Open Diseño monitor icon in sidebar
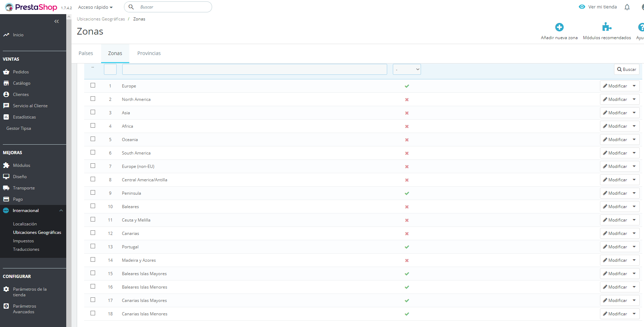The height and width of the screenshot is (327, 644). [6, 177]
